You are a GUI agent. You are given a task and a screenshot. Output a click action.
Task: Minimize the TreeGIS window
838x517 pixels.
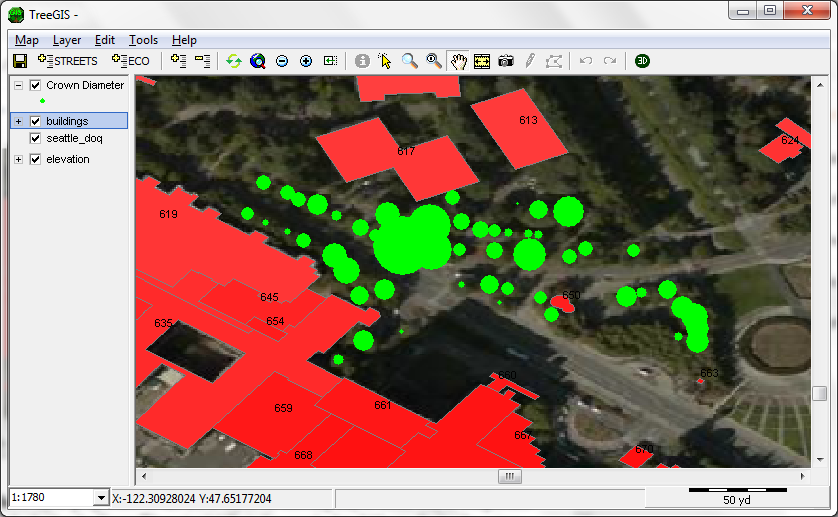pyautogui.click(x=743, y=11)
